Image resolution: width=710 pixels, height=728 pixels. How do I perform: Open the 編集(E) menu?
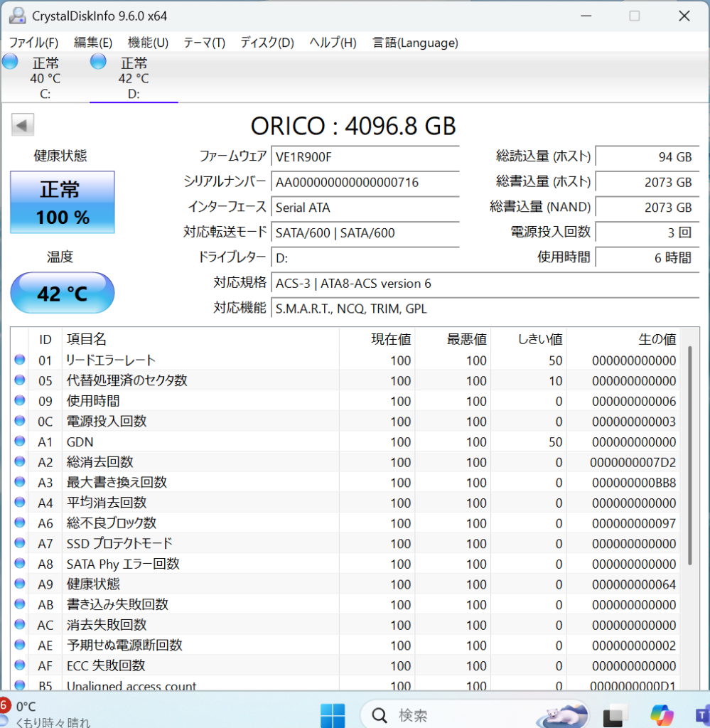pyautogui.click(x=93, y=43)
